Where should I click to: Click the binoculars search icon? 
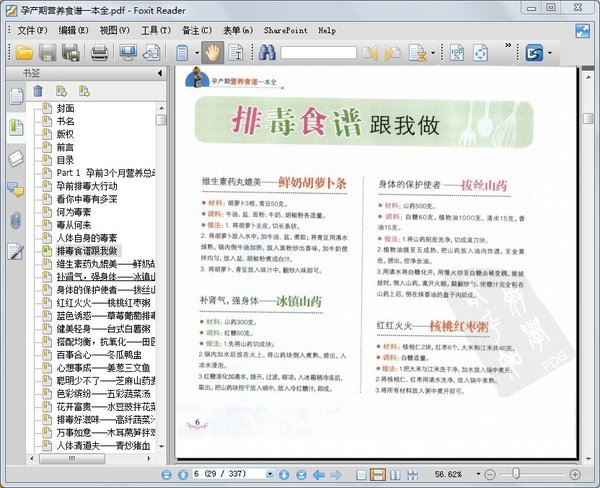[267, 52]
